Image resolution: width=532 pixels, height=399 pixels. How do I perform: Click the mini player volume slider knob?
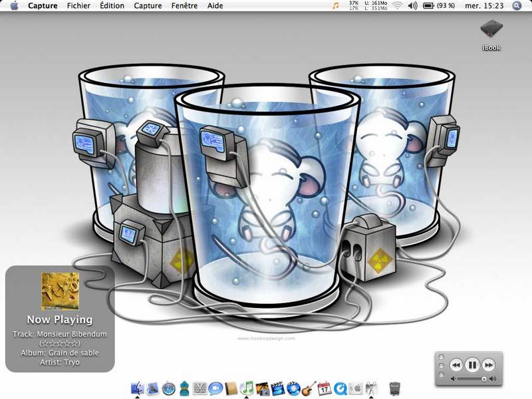click(484, 378)
